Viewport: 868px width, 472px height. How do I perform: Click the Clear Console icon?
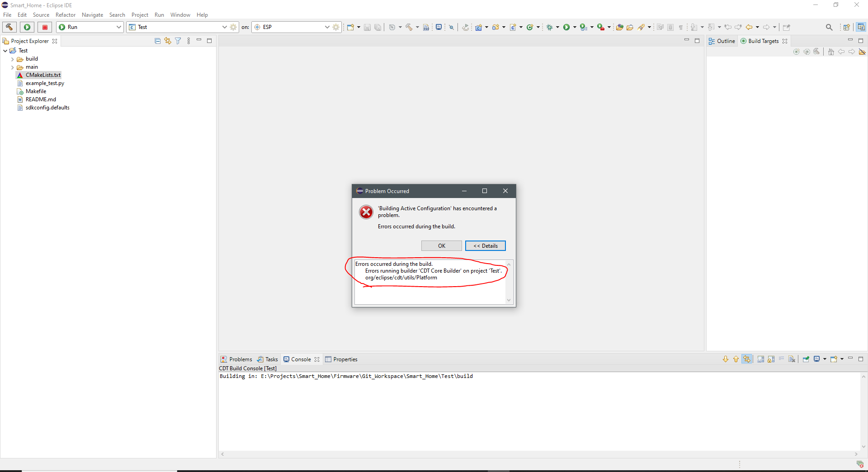pyautogui.click(x=792, y=359)
